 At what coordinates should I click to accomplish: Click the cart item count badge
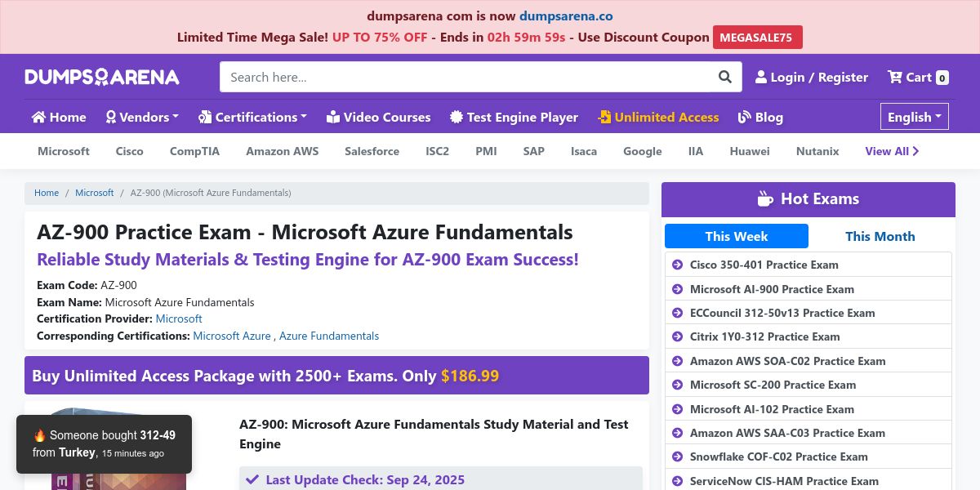click(942, 78)
